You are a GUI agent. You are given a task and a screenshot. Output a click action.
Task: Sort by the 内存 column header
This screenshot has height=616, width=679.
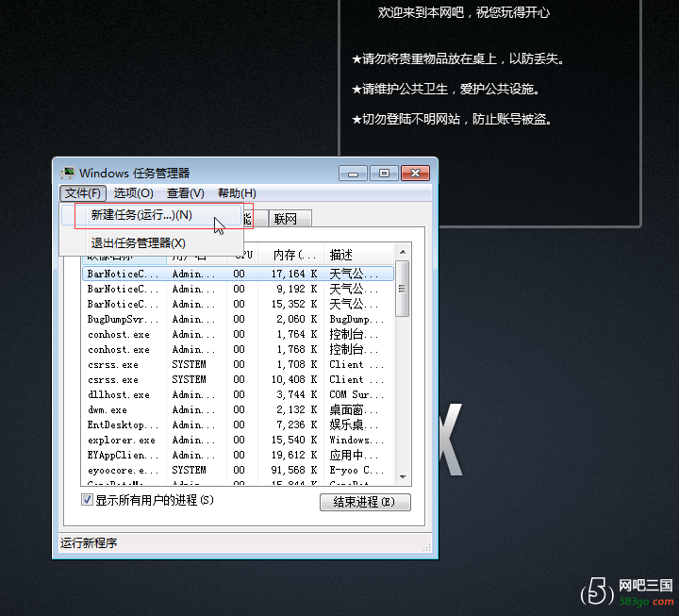(291, 256)
